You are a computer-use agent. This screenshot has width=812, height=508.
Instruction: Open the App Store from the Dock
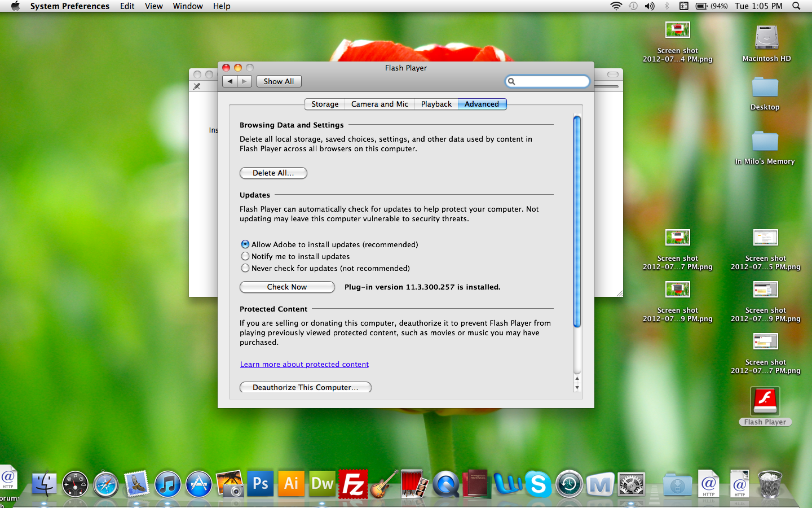(x=198, y=484)
